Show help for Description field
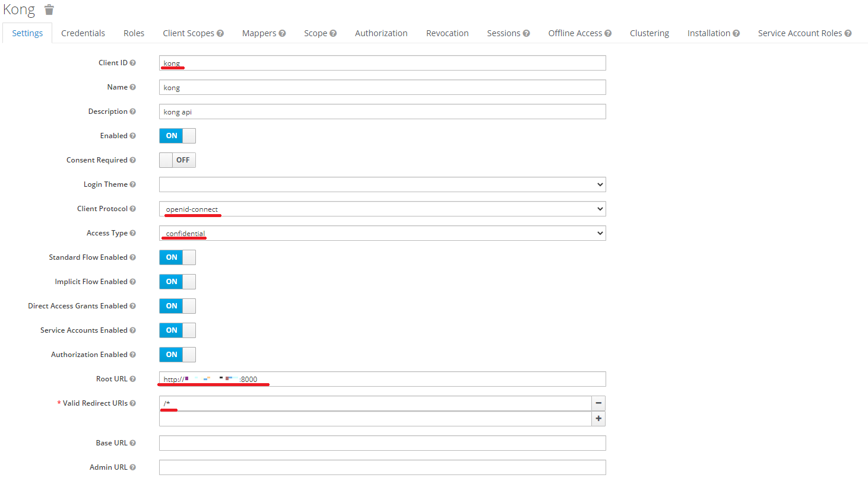Screen dimensions: 868x481 click(x=133, y=112)
